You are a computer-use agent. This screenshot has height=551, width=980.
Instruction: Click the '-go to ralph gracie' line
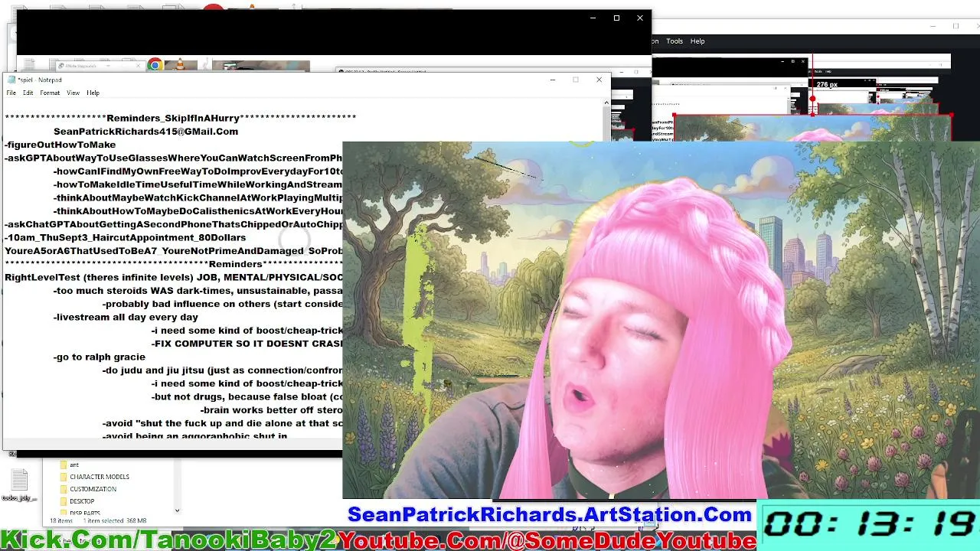99,357
